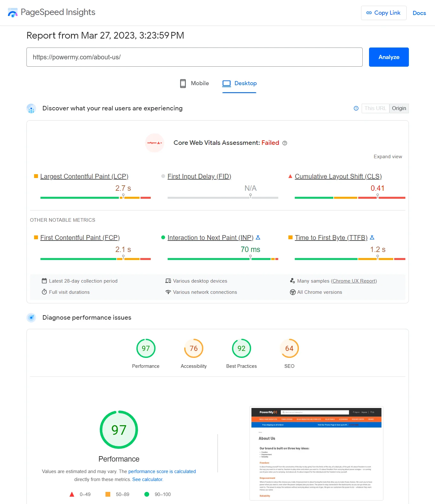Click the real users experience section icon

(x=31, y=108)
